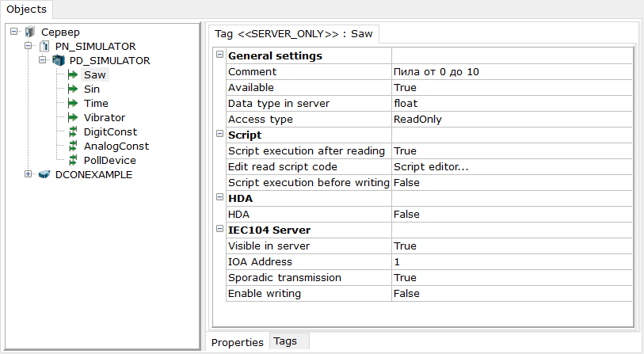Click the Access type property label

click(x=261, y=120)
